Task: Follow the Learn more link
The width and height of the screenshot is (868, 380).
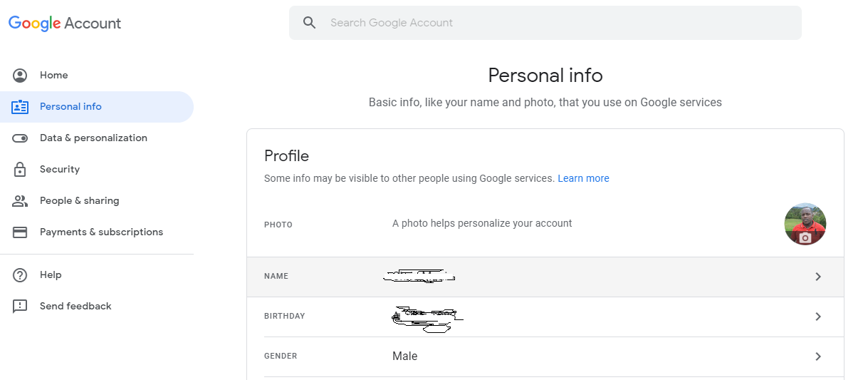Action: point(583,178)
